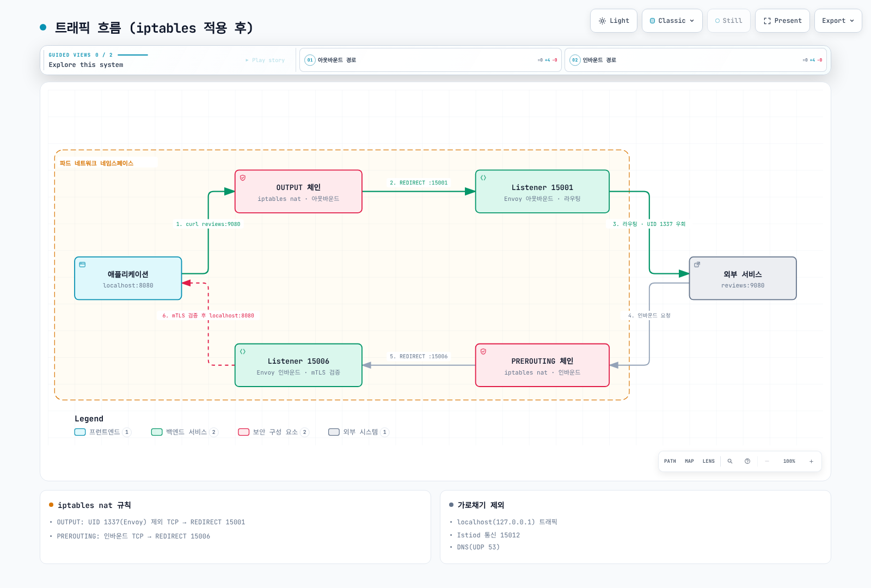Switch to MAP mode

pyautogui.click(x=689, y=461)
